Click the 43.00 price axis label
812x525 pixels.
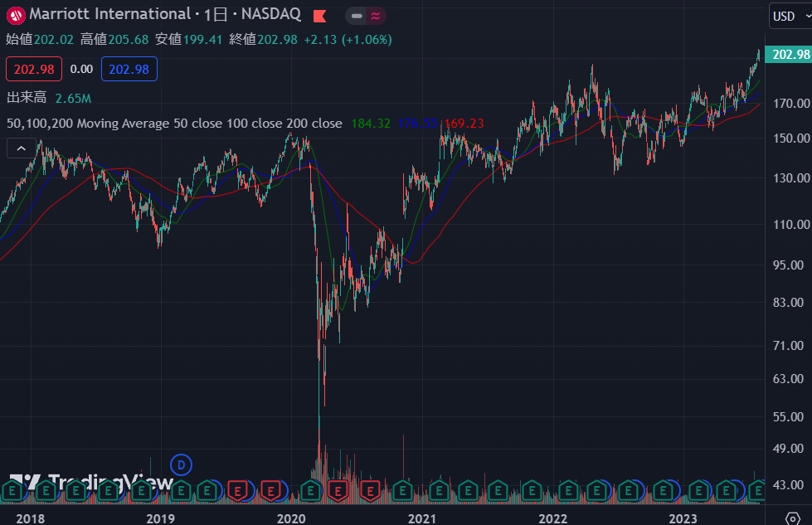coord(788,485)
